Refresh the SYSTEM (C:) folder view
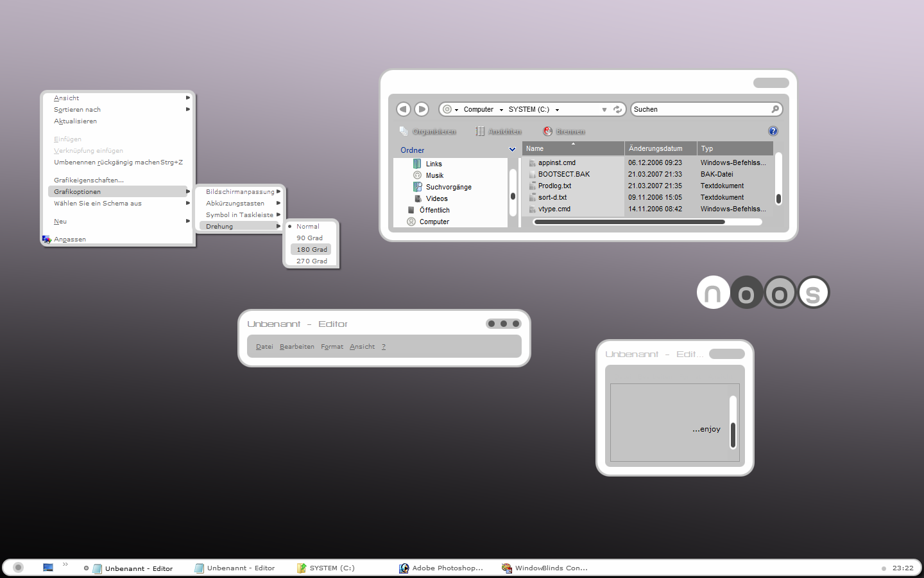Viewport: 924px width, 578px height. tap(617, 109)
